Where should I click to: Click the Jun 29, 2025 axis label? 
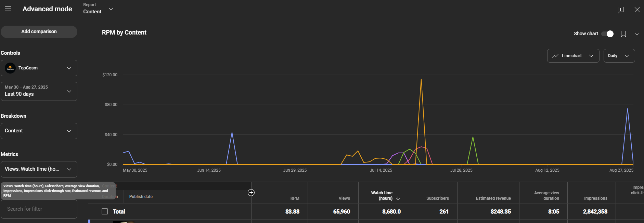(295, 170)
